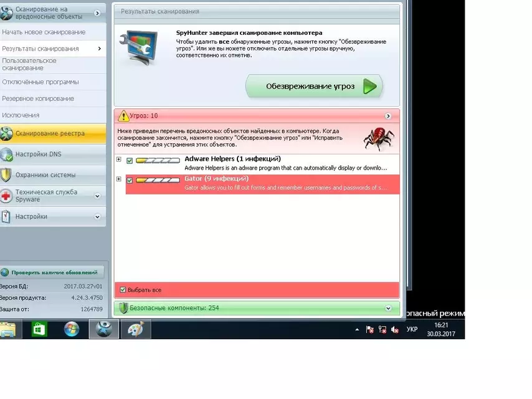Image resolution: width=532 pixels, height=399 pixels.
Task: Expand the Безопасные компоненты section arrow
Action: [388, 309]
